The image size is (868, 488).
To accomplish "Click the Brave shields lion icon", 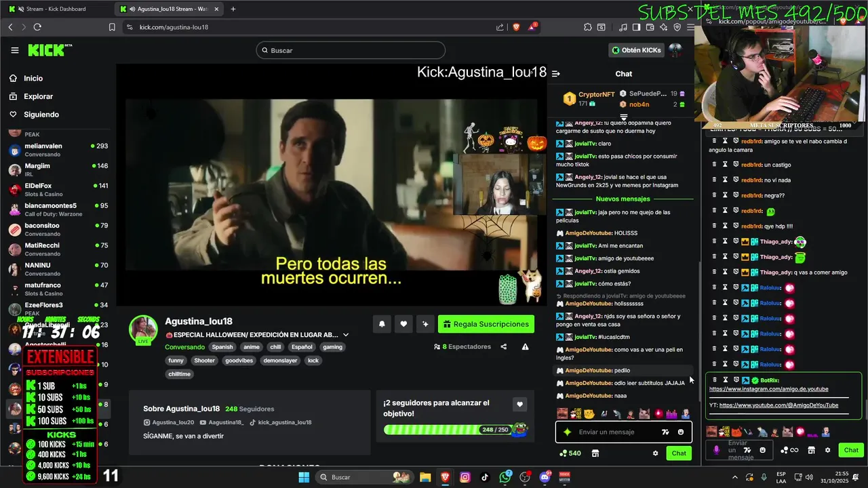I will coord(515,27).
